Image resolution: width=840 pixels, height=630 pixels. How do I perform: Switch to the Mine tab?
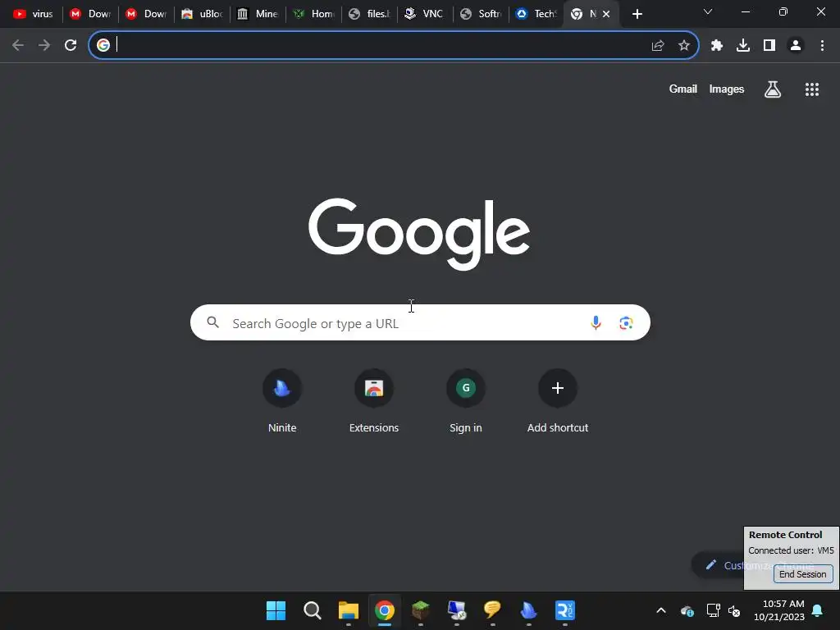click(x=258, y=14)
